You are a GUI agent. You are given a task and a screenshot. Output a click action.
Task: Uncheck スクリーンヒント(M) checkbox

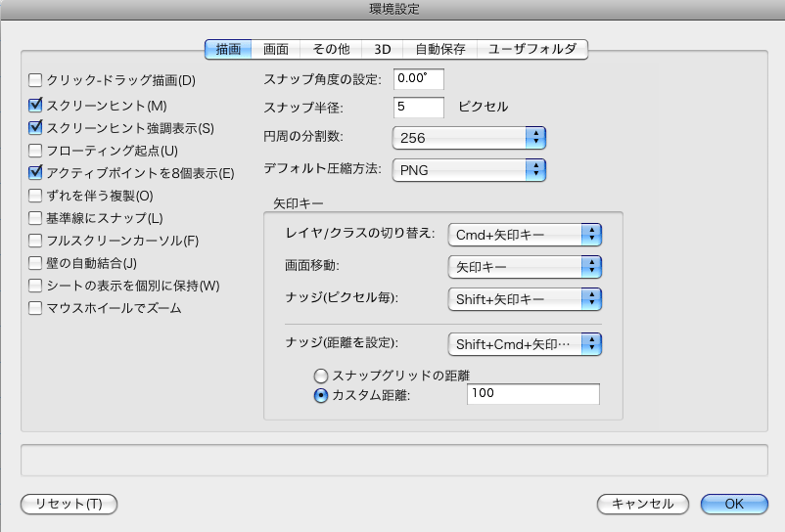36,105
